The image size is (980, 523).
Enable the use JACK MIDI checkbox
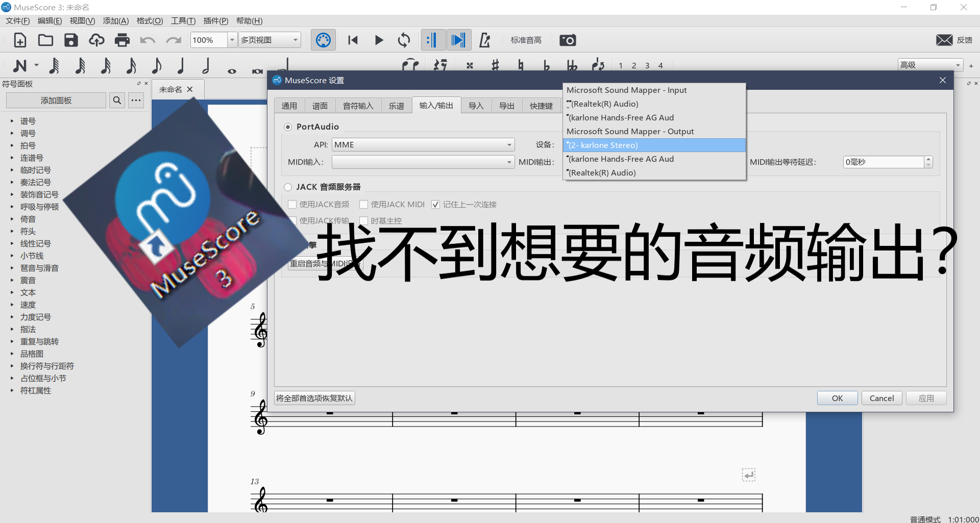click(x=363, y=204)
